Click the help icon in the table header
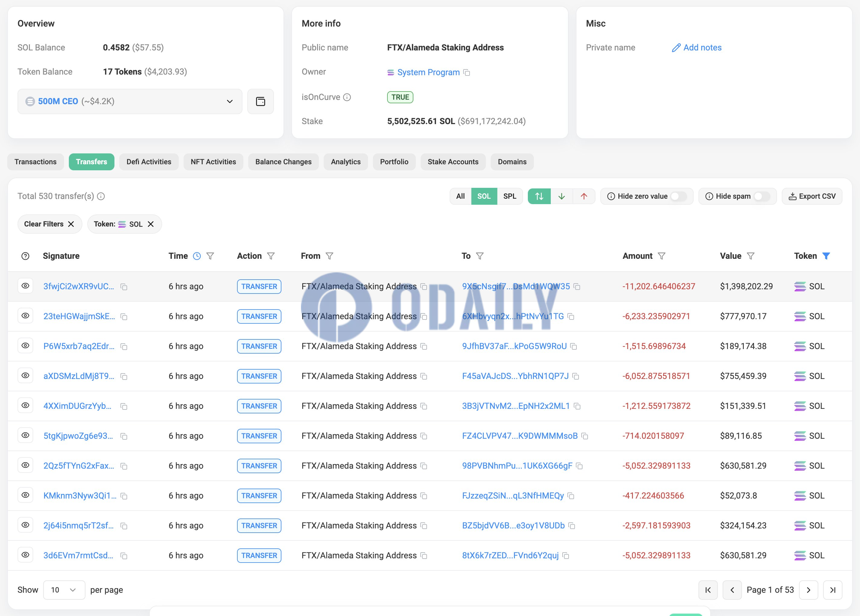This screenshot has height=616, width=860. click(25, 256)
